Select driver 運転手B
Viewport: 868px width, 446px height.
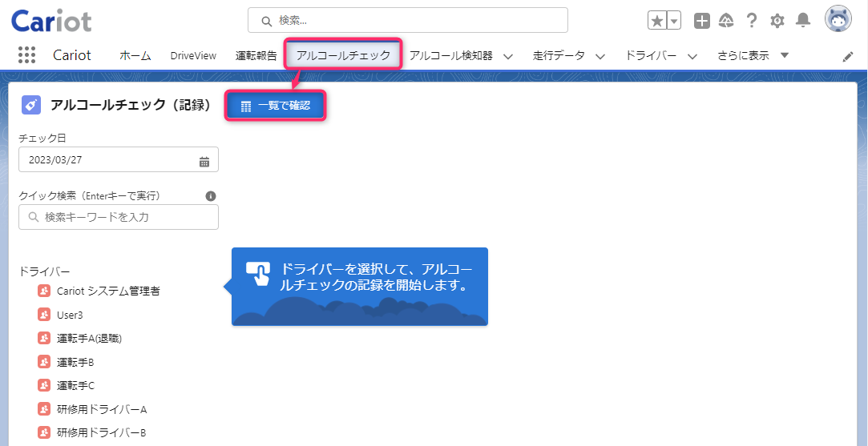pos(75,362)
